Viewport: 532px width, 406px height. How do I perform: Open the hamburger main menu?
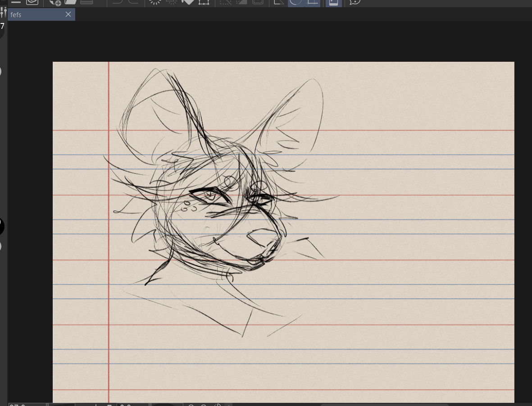coord(16,2)
